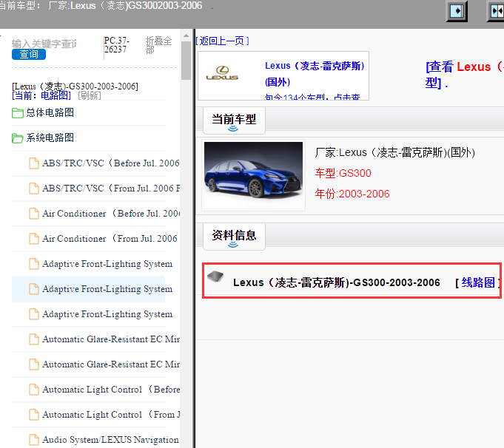Click document icon for Air Conditioner Before Jul.

(34, 213)
